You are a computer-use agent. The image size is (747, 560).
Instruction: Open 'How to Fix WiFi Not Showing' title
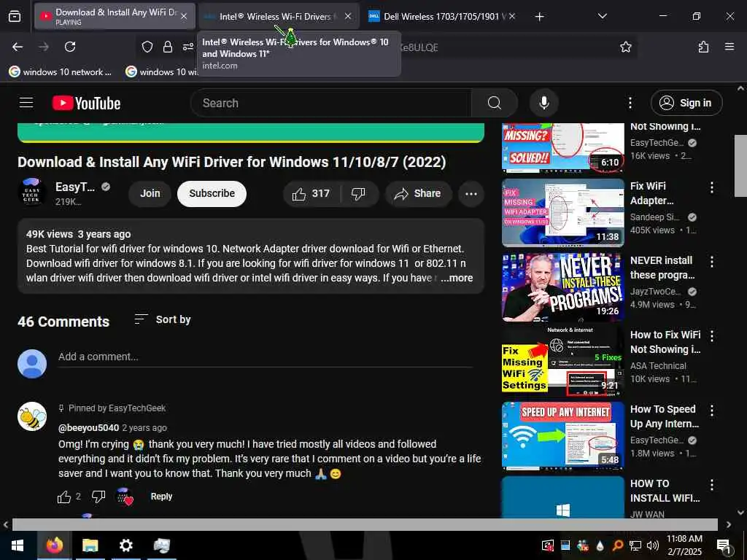(665, 343)
